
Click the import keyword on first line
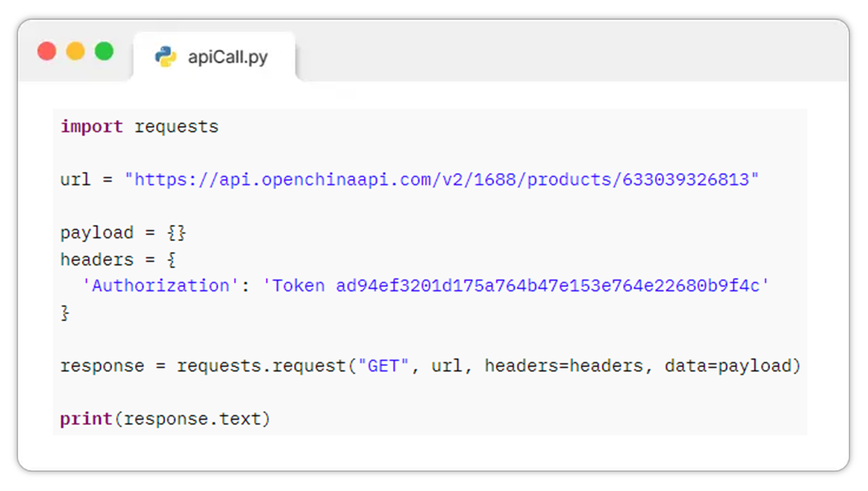tap(92, 127)
